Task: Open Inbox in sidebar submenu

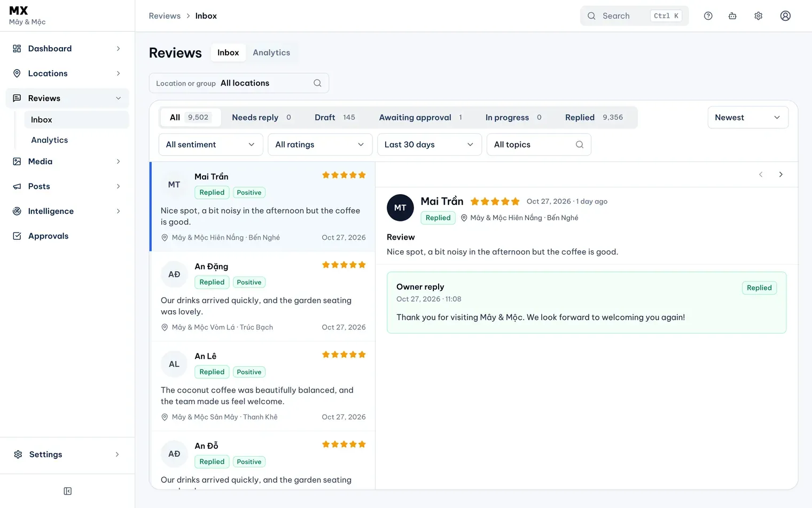Action: (76, 120)
